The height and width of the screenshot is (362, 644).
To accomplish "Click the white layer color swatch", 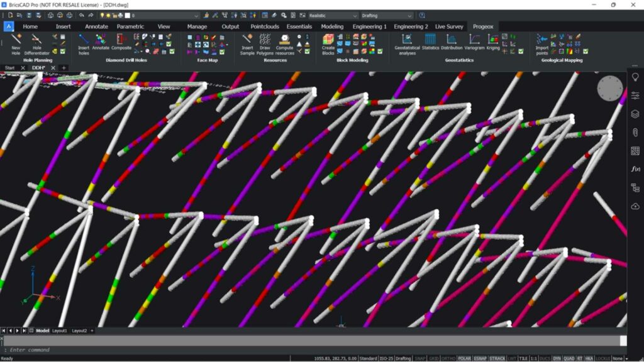I will [127, 15].
